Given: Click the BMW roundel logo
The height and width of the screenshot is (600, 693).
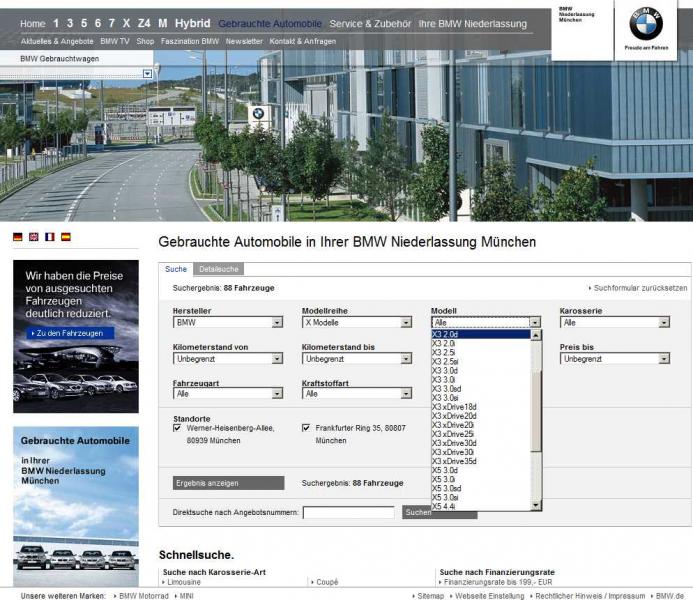Looking at the screenshot, I should coord(645,23).
